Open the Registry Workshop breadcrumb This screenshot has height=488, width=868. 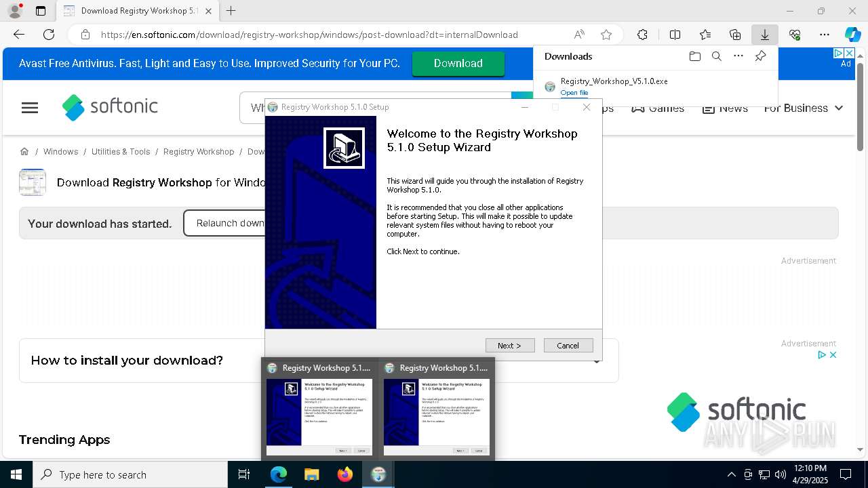click(x=199, y=151)
